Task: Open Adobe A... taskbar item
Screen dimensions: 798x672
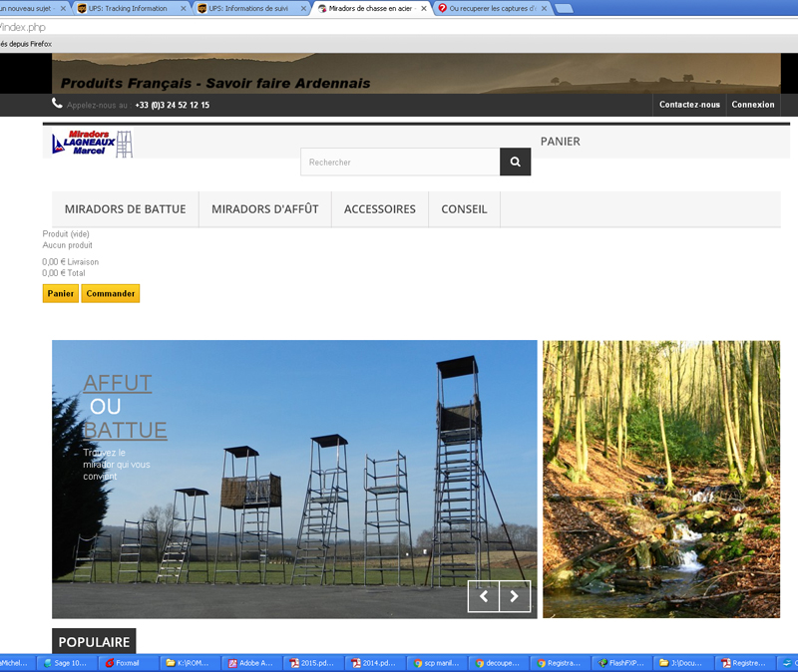Action: [x=251, y=663]
